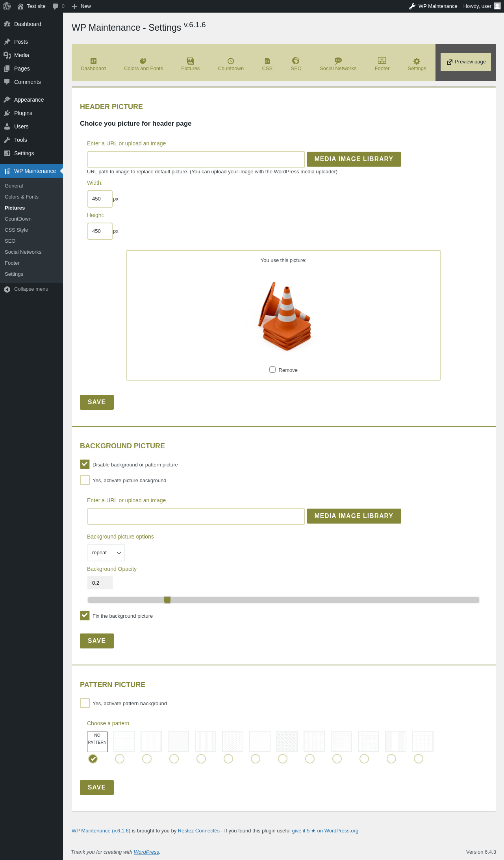Toggle Fix the background picture checkbox
The image size is (504, 860).
[x=85, y=615]
